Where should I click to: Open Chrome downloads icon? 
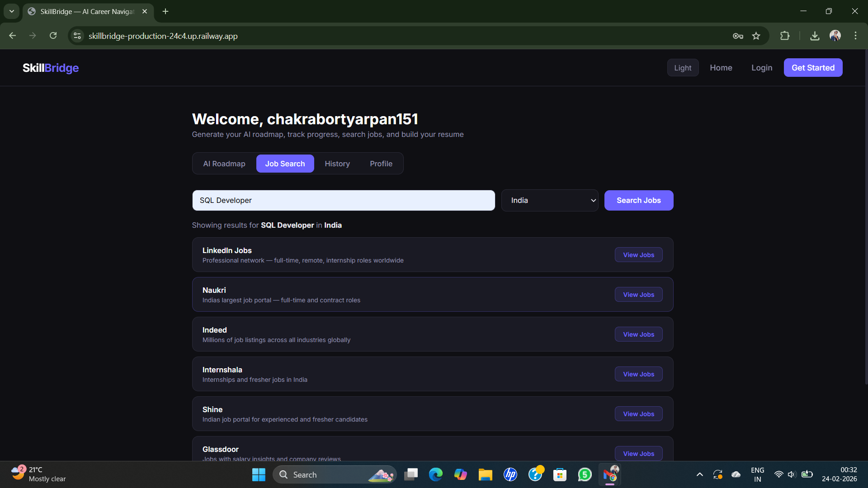click(x=815, y=36)
